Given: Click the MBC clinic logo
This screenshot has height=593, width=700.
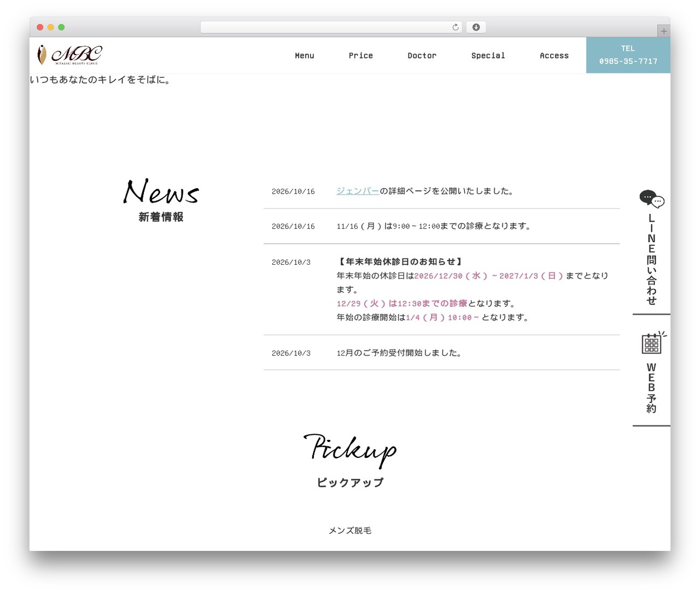Looking at the screenshot, I should [x=69, y=55].
